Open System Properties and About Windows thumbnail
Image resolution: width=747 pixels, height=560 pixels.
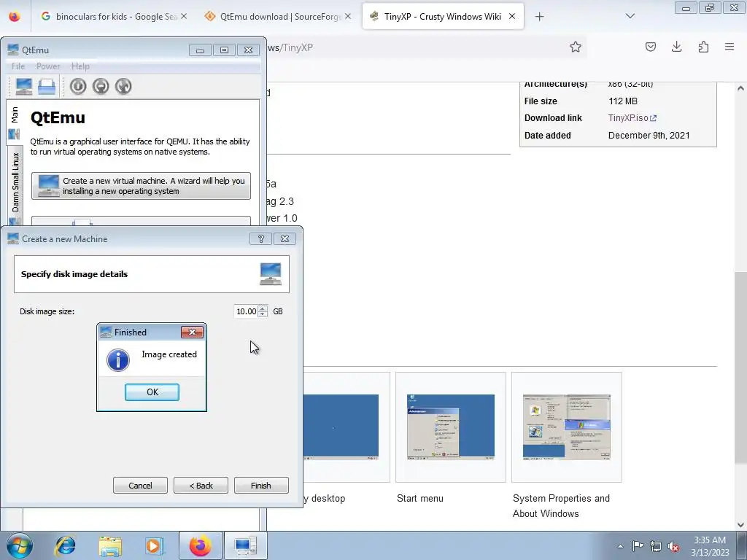[566, 427]
